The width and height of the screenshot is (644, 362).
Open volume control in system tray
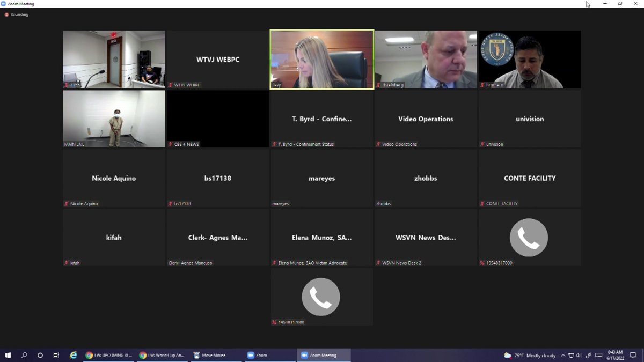579,355
